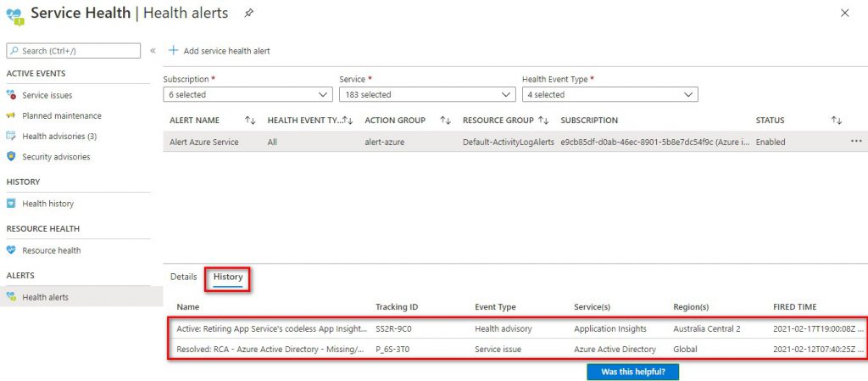Select the History tab
Image resolution: width=868 pixels, height=381 pixels.
[x=228, y=277]
